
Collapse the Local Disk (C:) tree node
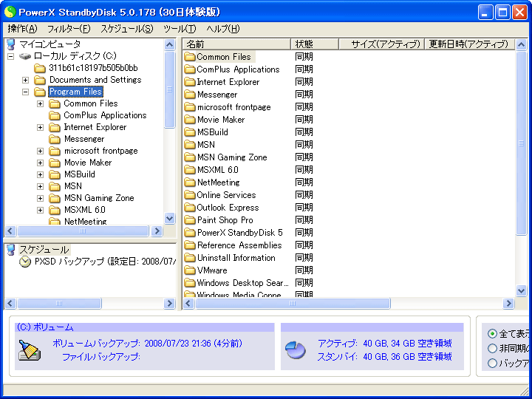11,56
